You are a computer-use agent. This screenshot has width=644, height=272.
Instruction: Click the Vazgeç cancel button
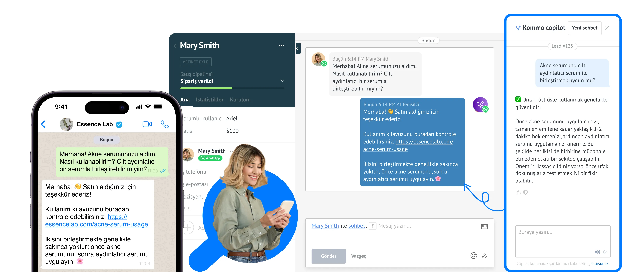(x=358, y=256)
